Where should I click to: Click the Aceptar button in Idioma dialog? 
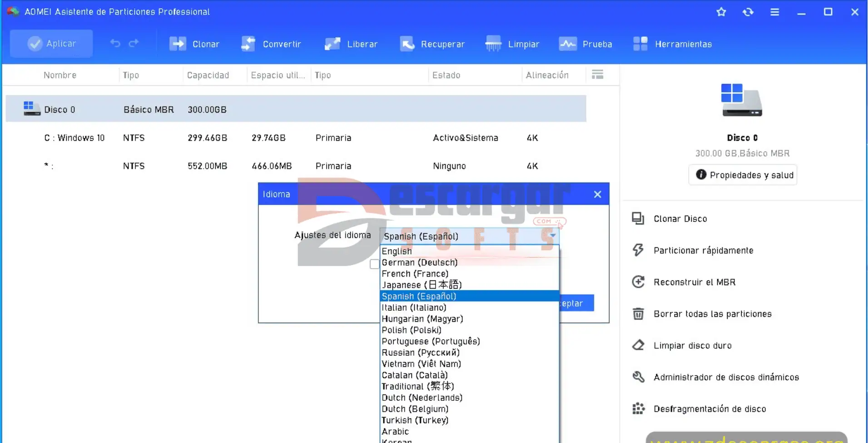576,303
